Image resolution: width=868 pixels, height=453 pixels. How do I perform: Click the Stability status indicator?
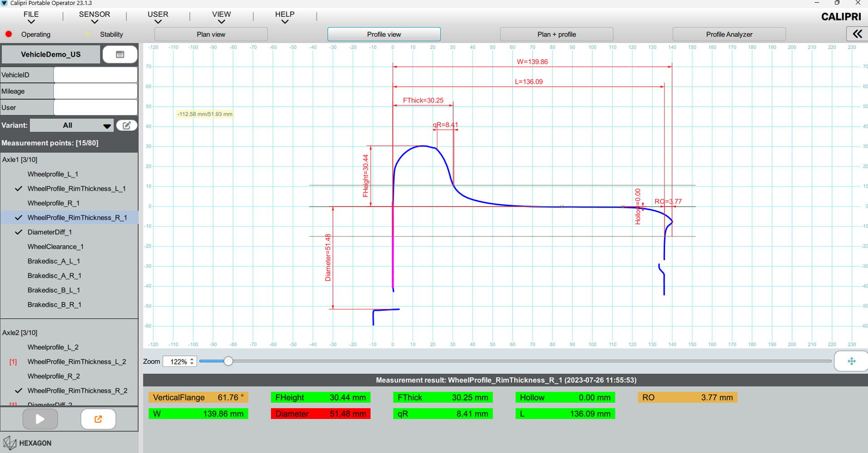point(88,34)
